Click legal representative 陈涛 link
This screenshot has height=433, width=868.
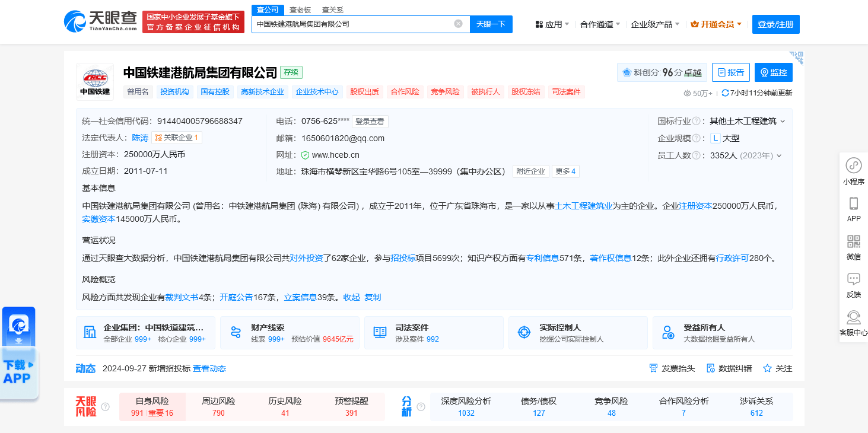coord(140,138)
